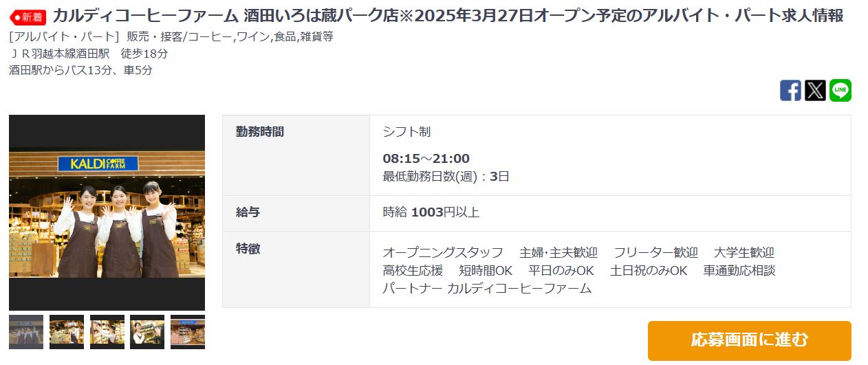Screen dimensions: 868x365
Task: Select the first thumbnail of three staff
Action: pos(26,332)
